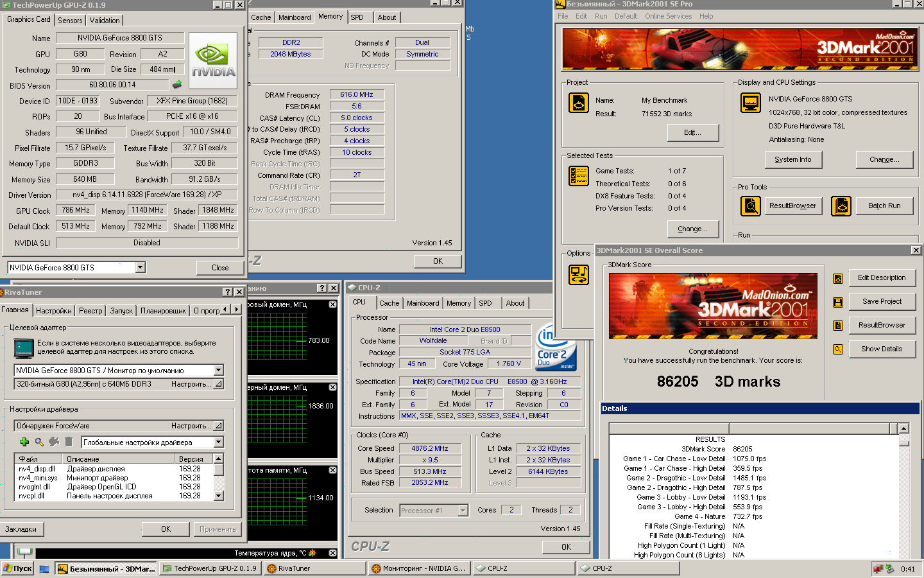Open the File menu in 3DMark2001
Image resolution: width=924 pixels, height=578 pixels.
[x=563, y=16]
